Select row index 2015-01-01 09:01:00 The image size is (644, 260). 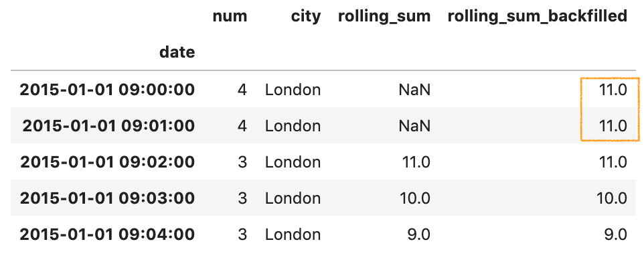(x=108, y=126)
